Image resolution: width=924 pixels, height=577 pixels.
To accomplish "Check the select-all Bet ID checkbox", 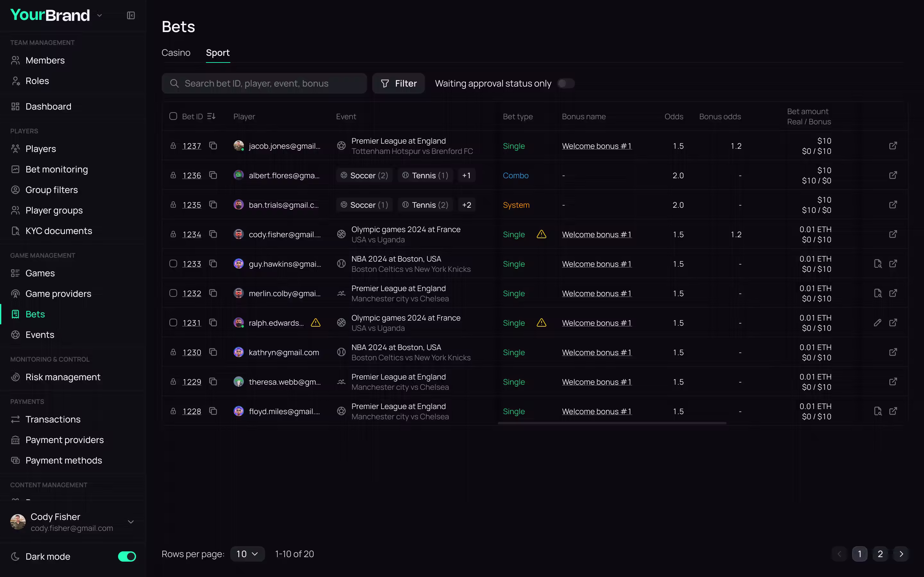I will click(x=173, y=116).
